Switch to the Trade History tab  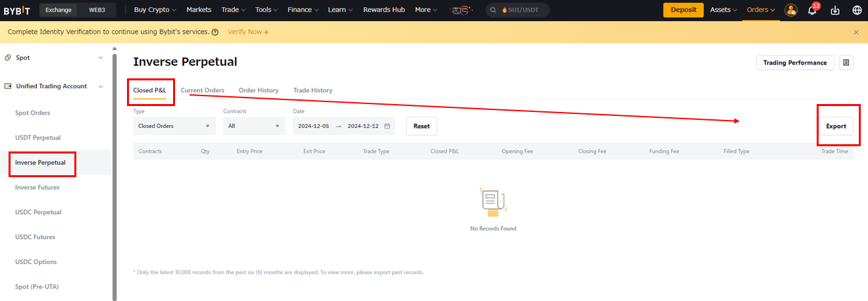pos(313,90)
